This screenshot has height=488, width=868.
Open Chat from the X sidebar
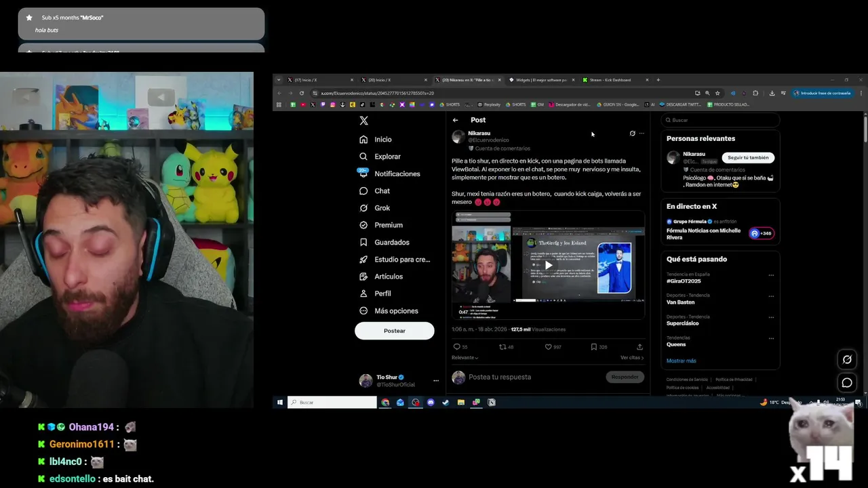pos(375,191)
